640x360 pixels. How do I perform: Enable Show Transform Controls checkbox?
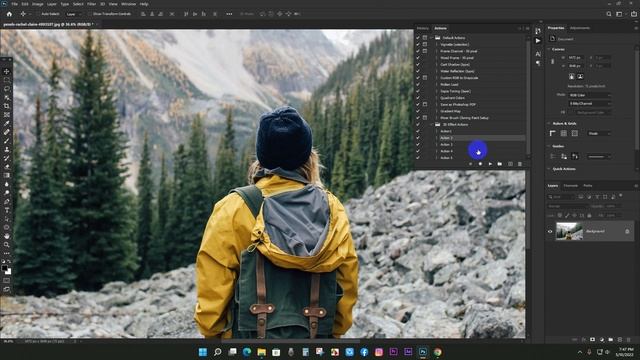[89, 14]
